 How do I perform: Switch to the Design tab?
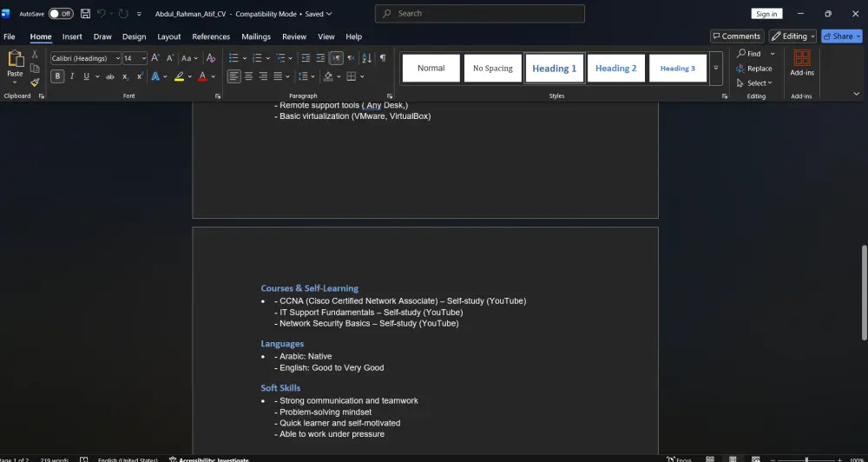pyautogui.click(x=134, y=36)
